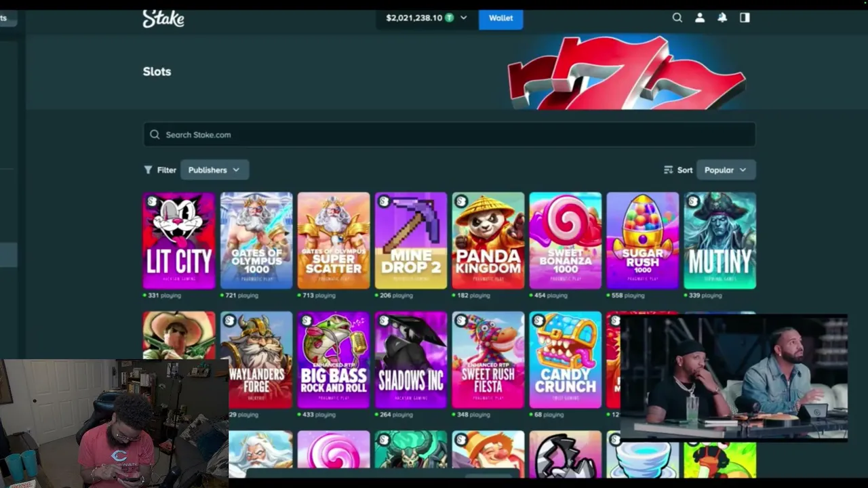Click the 331 playing count text
This screenshot has width=868, height=488.
(164, 296)
